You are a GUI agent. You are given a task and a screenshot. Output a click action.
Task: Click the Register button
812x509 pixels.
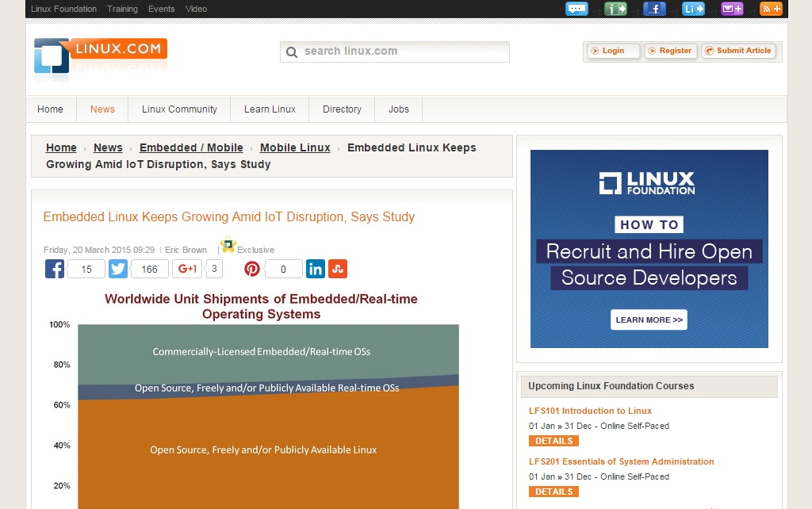click(671, 51)
